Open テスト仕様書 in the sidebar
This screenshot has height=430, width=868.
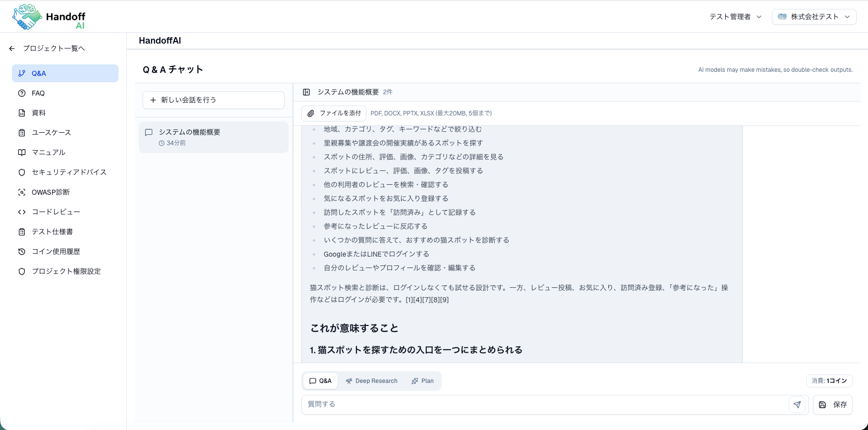(x=65, y=232)
